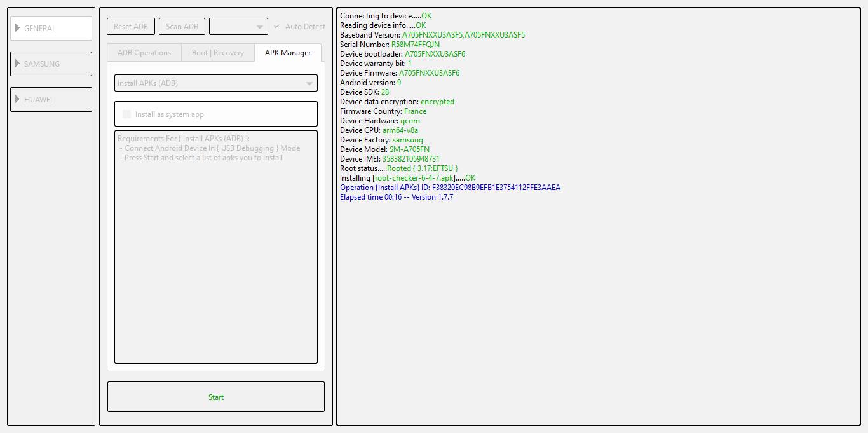The height and width of the screenshot is (433, 868).
Task: Switch to the ADB Operations tab
Action: (x=144, y=53)
